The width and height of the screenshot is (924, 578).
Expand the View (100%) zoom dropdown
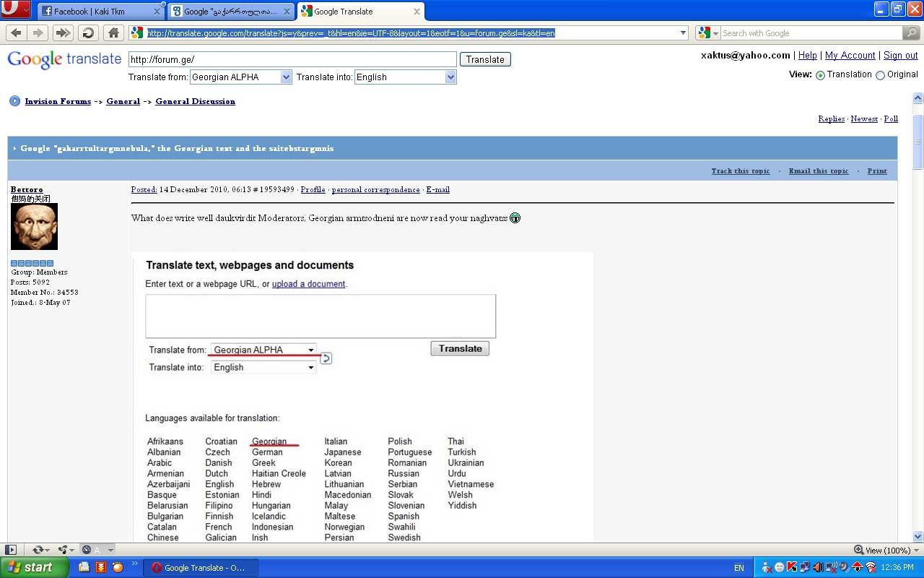[916, 551]
